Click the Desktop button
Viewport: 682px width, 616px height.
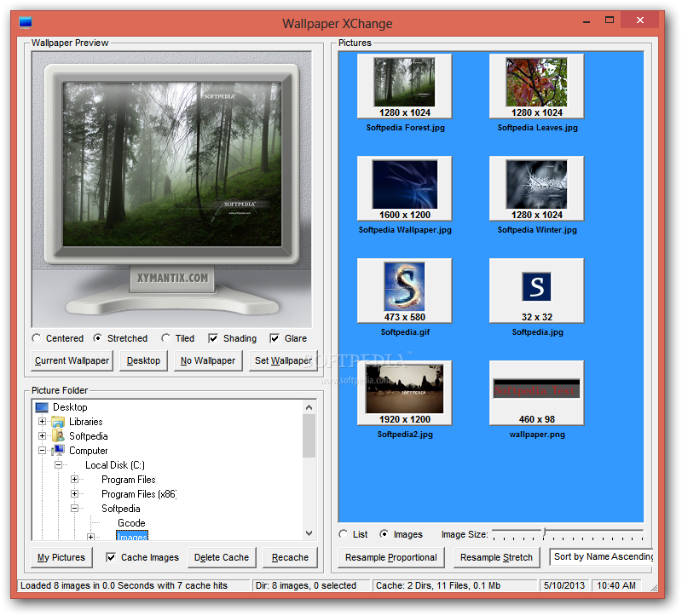[143, 360]
